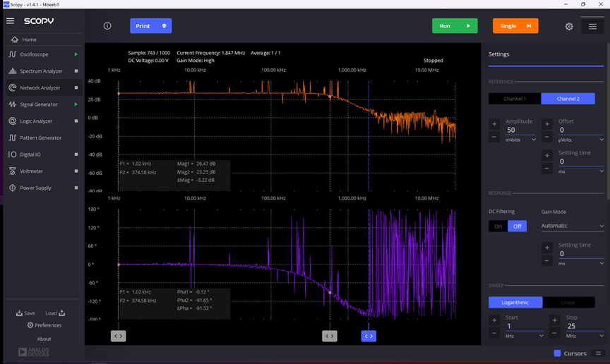Click the info icon in toolbar

click(107, 25)
